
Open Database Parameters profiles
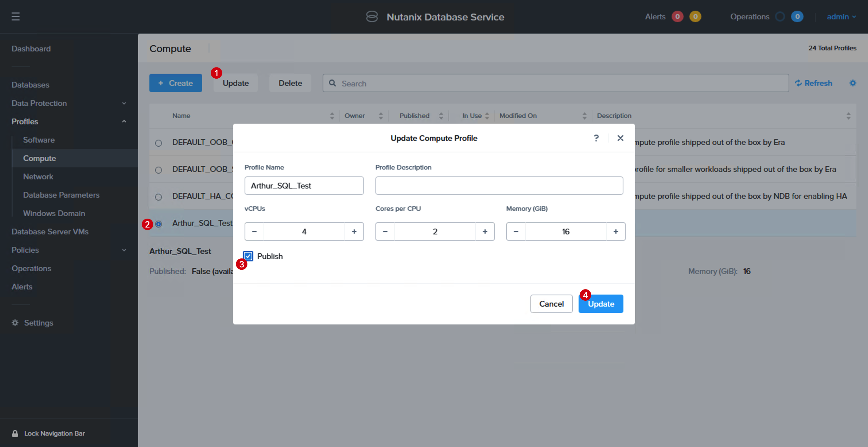(x=61, y=195)
